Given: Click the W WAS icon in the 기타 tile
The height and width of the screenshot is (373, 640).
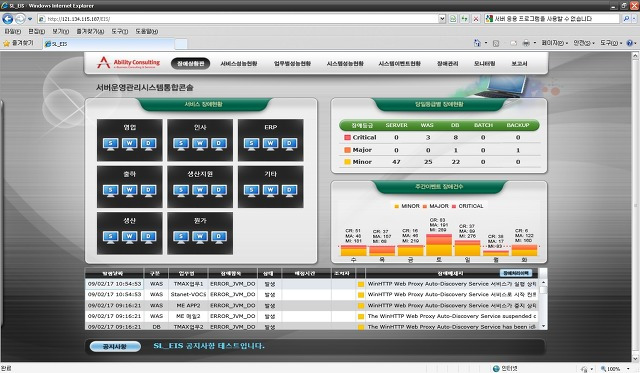Looking at the screenshot, I should coord(270,191).
